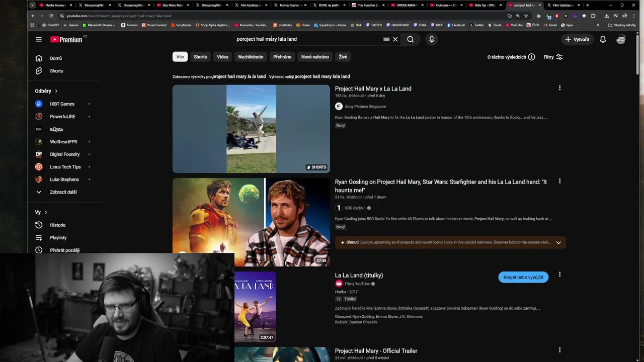Open the La La Land (titulky) title

point(359,276)
